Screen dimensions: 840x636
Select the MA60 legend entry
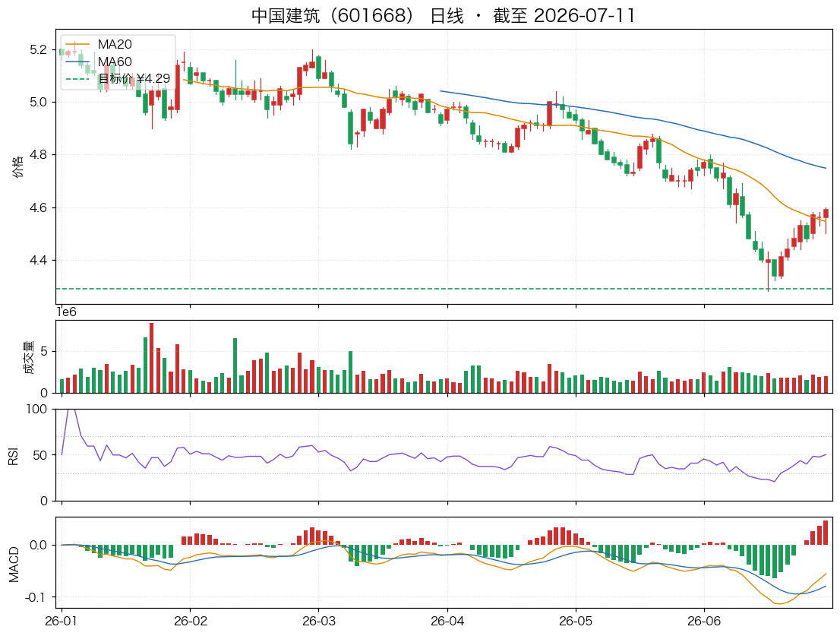(x=99, y=62)
